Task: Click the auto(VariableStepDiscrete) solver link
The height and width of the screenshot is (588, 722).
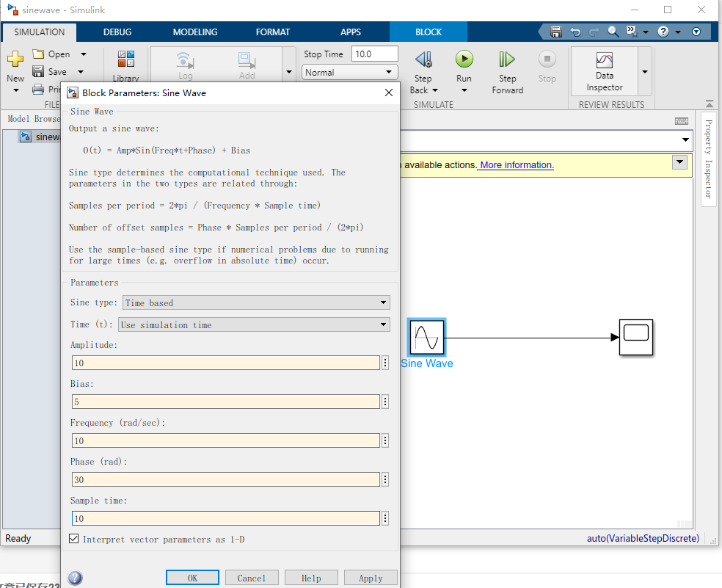Action: (643, 538)
